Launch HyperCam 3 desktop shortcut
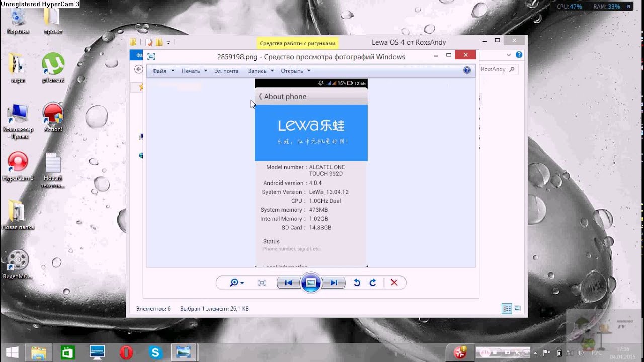This screenshot has height=362, width=644. tap(18, 166)
